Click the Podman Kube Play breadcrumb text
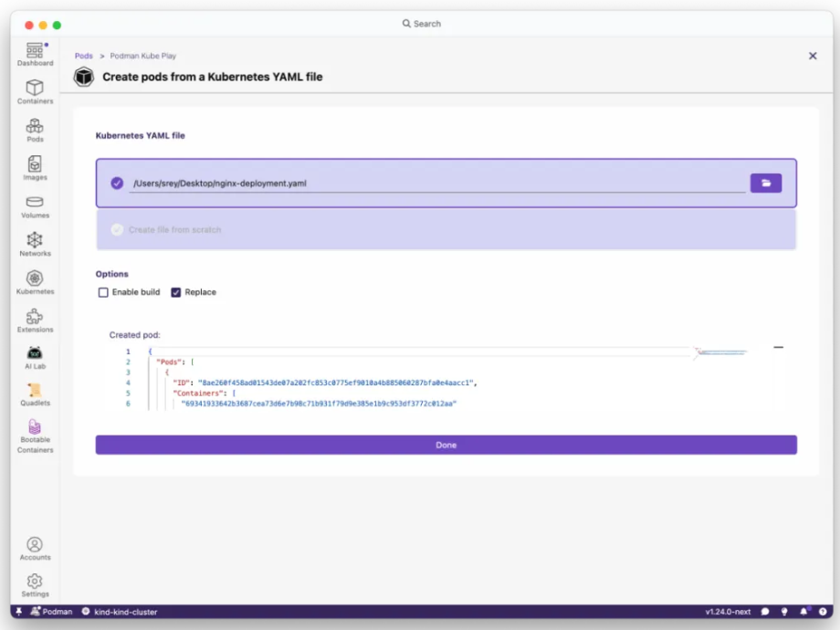 (x=143, y=56)
